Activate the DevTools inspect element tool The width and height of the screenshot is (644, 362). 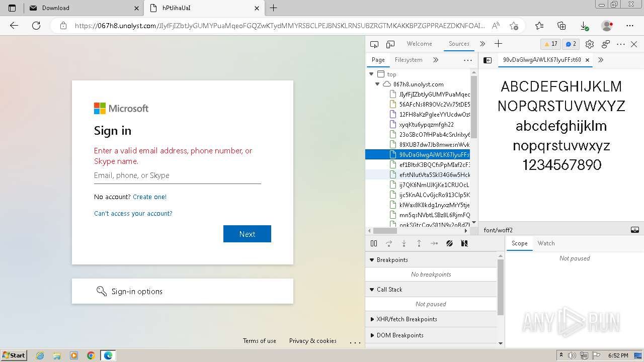[x=374, y=44]
